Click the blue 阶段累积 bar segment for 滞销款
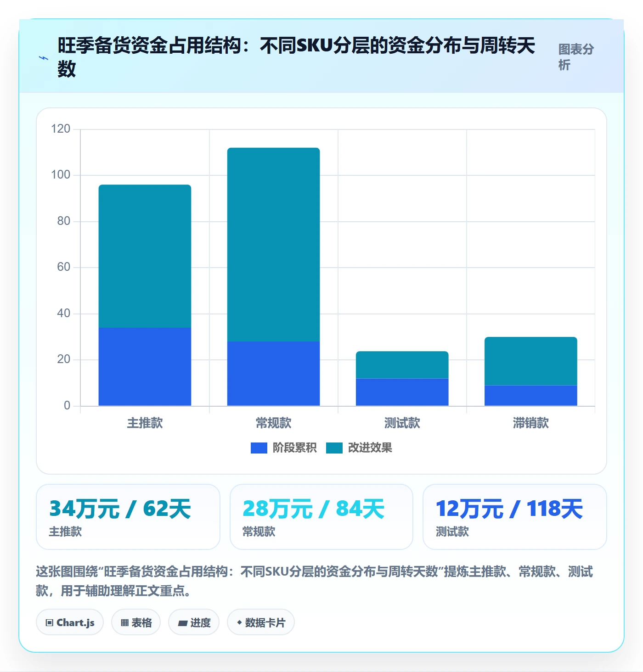Screen dimensions: 643x672 [530, 396]
